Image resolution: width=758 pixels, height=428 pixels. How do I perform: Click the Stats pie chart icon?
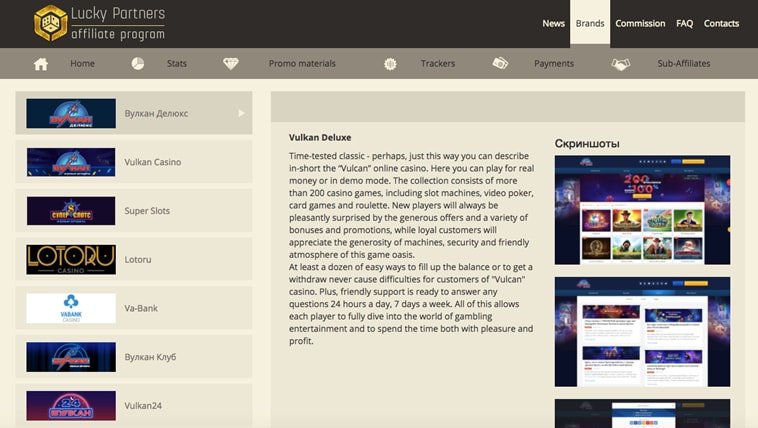tap(138, 63)
